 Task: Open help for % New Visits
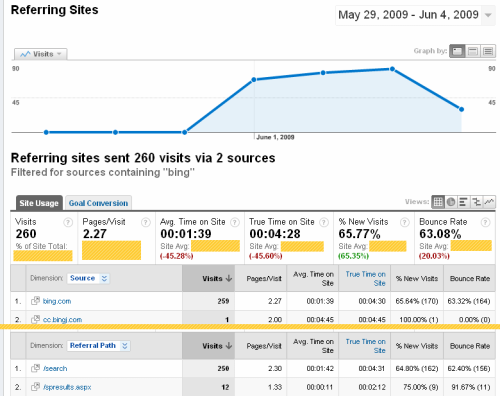click(x=405, y=222)
